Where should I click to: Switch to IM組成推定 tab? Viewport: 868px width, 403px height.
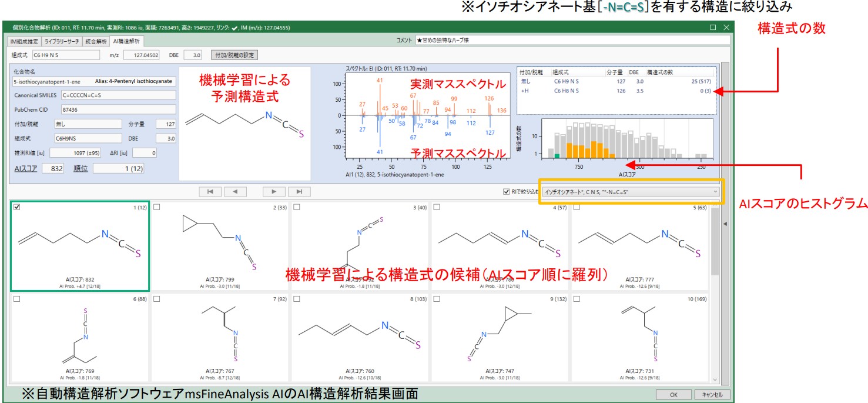click(25, 41)
